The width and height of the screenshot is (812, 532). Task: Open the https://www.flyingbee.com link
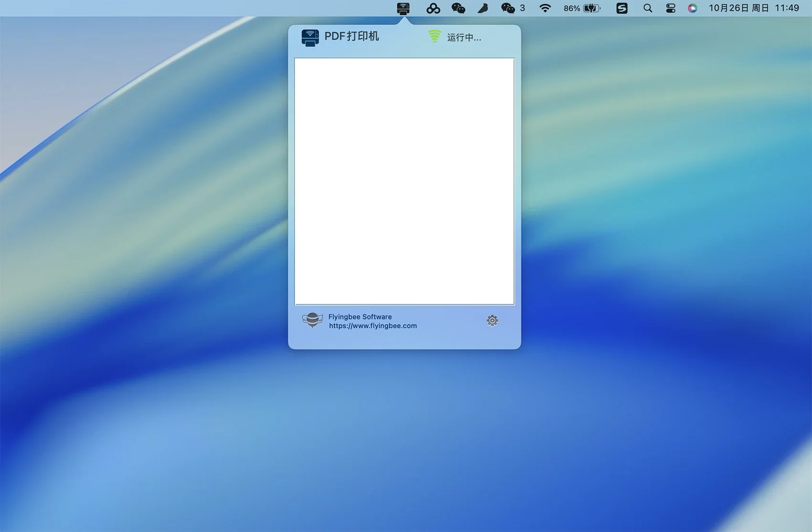click(x=373, y=326)
